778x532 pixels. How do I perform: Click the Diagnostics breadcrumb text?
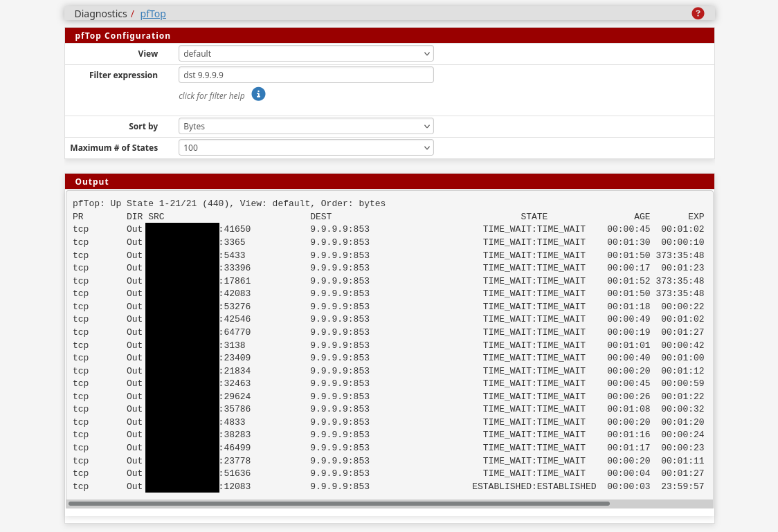click(x=101, y=14)
